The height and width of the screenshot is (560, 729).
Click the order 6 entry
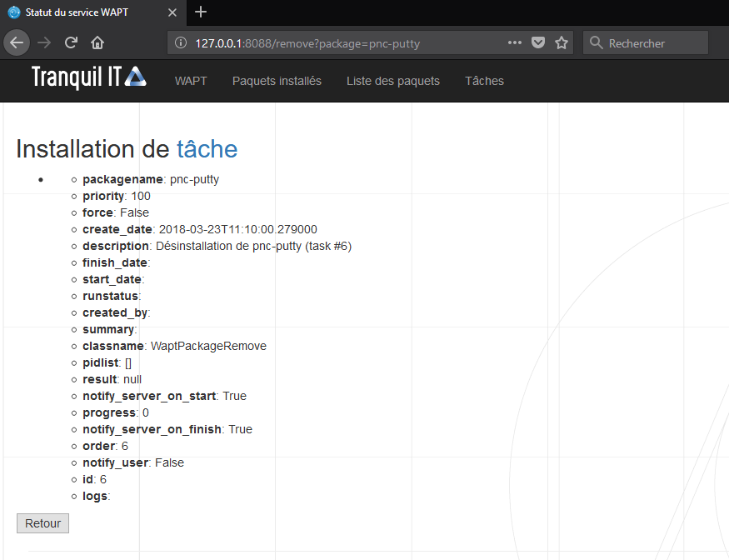point(105,446)
